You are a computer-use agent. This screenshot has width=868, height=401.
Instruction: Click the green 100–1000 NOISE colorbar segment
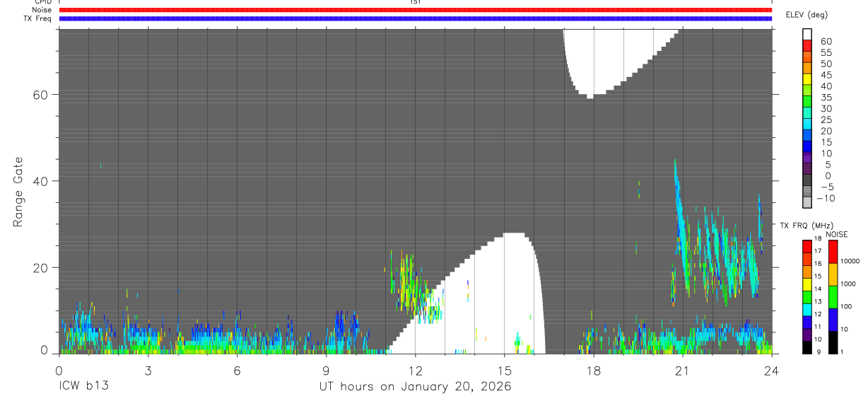pyautogui.click(x=833, y=296)
